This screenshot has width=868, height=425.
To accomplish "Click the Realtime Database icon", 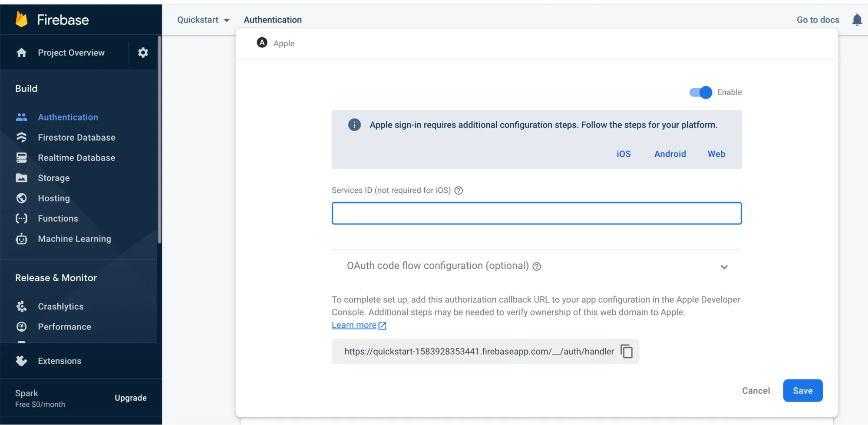I will coord(21,158).
